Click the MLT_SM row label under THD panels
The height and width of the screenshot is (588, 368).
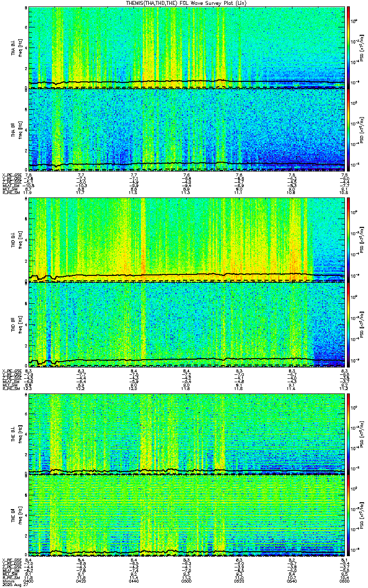tap(9, 384)
